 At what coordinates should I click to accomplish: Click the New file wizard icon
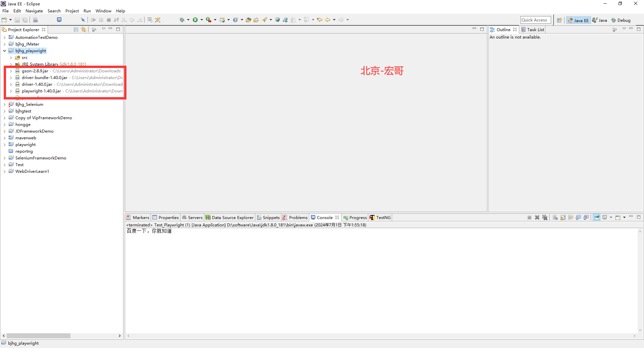click(4, 20)
